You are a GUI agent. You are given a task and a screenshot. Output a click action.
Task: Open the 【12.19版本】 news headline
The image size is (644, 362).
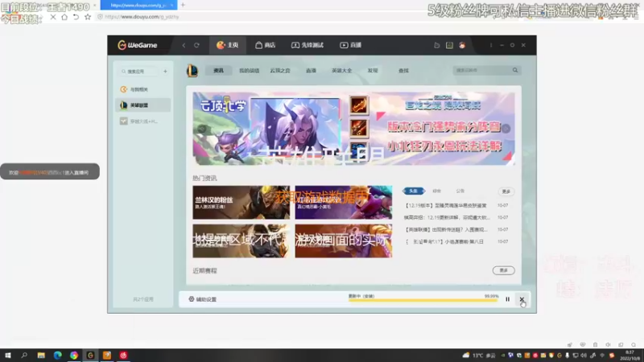coord(446,205)
